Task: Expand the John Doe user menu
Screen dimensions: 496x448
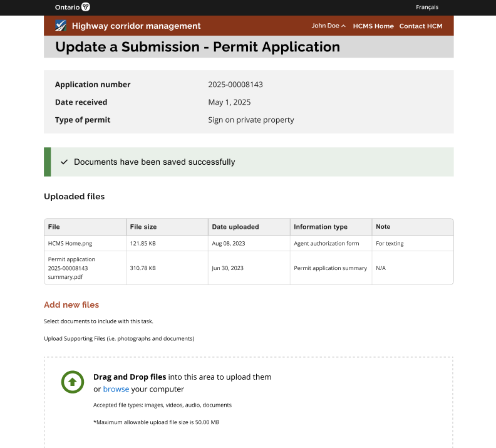Action: (x=328, y=26)
